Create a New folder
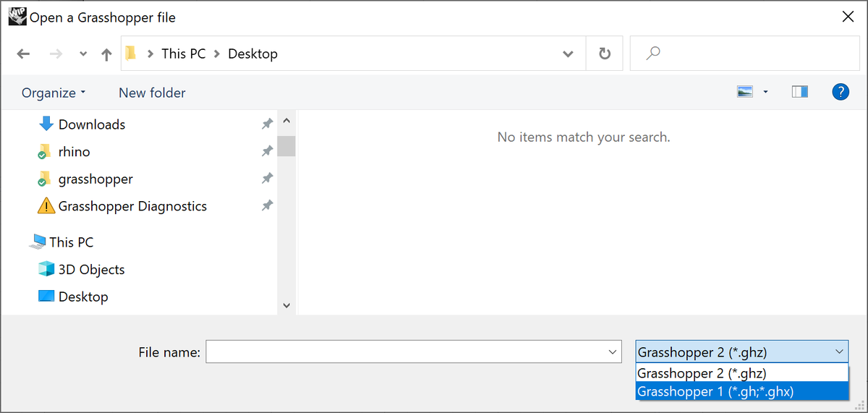 tap(152, 93)
